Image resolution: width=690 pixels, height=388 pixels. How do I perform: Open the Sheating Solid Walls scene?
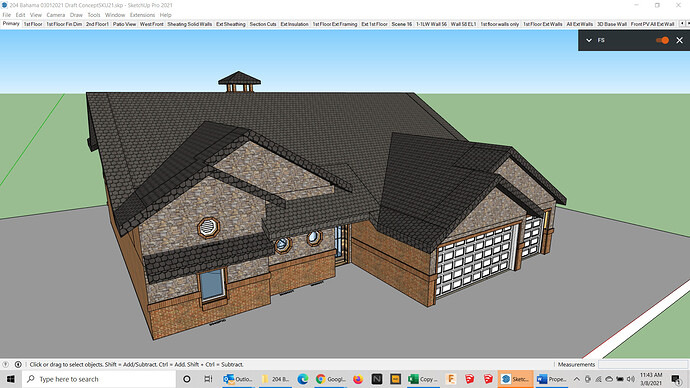[x=190, y=24]
